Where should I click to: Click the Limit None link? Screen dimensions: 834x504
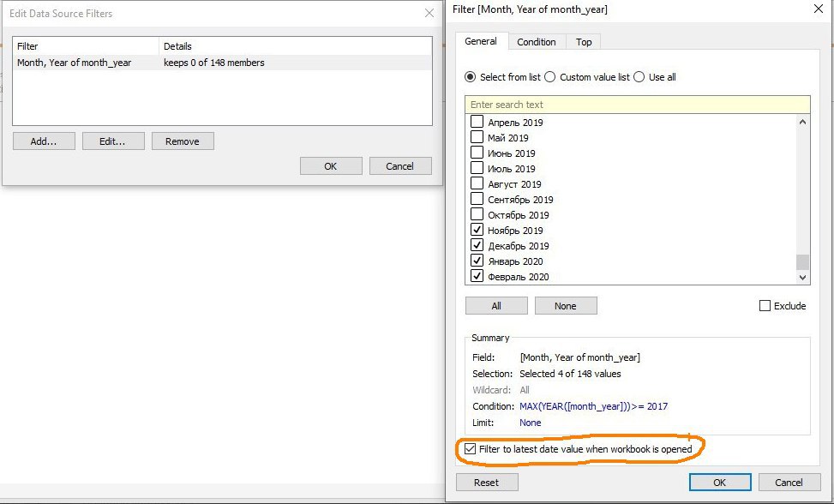tap(531, 423)
